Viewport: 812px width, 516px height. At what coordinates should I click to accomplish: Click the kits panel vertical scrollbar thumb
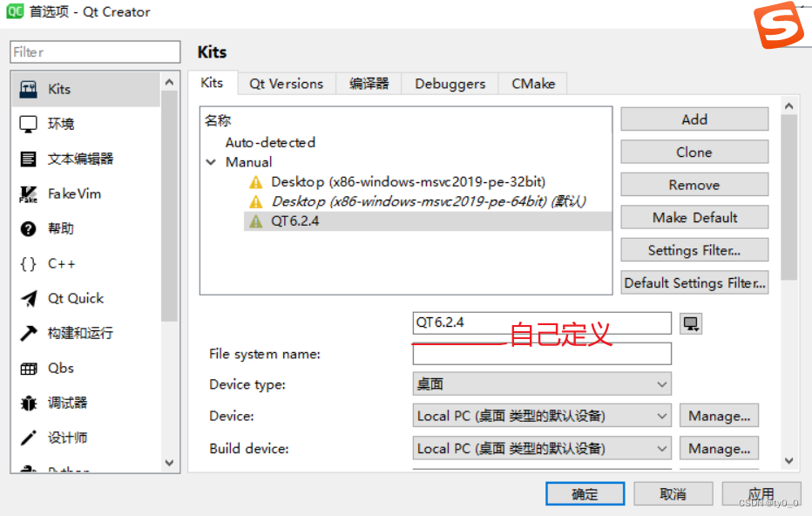click(x=788, y=197)
